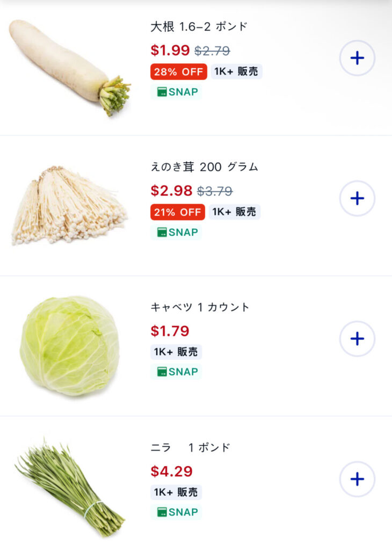Open the nira chives product image

(x=69, y=488)
